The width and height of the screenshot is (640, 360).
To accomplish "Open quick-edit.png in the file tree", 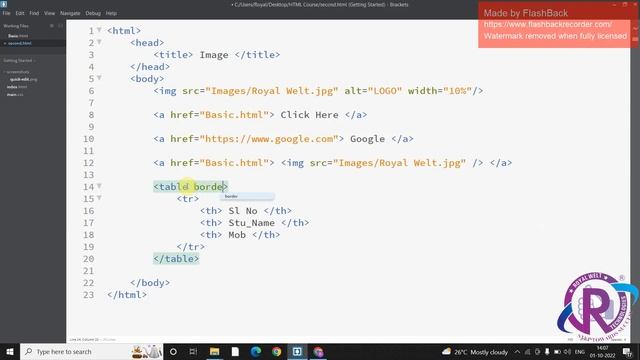I will click(24, 79).
